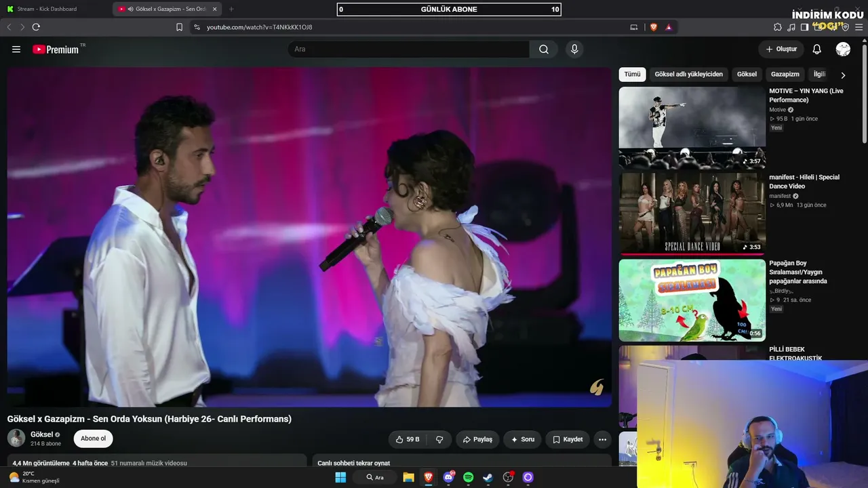Open manifest Hileli dance video thumbnail
The image size is (868, 488).
point(692,213)
